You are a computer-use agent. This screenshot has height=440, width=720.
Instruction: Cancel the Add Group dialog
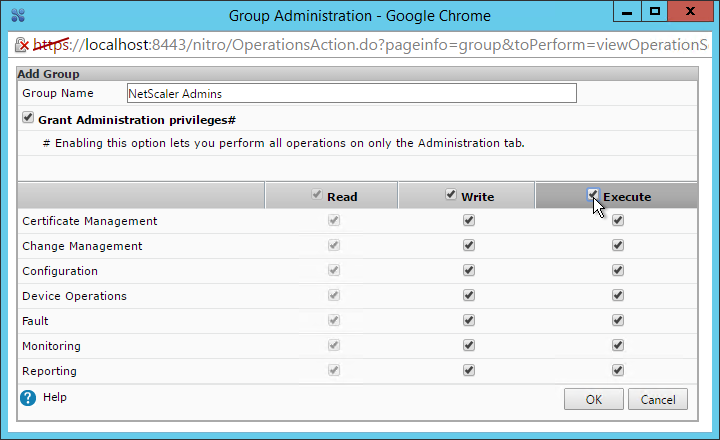tap(658, 399)
